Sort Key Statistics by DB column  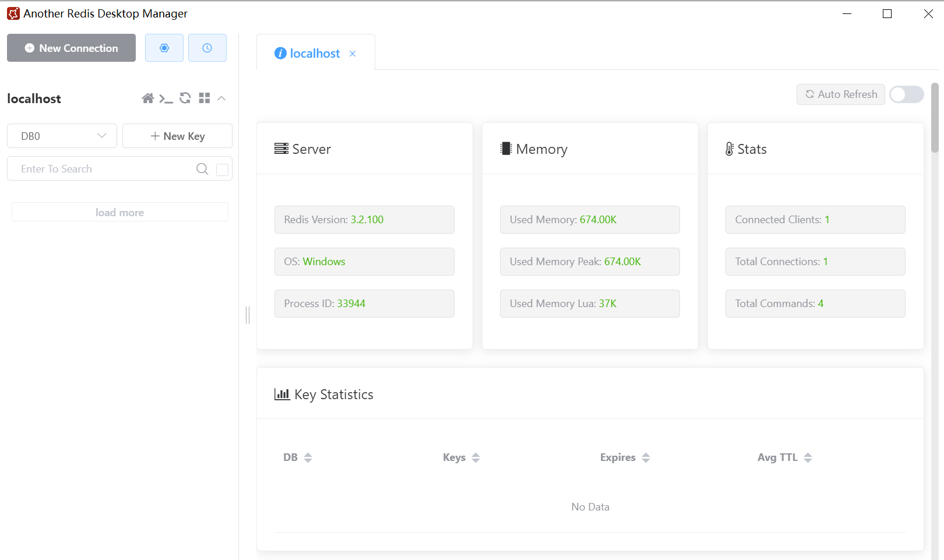pos(308,457)
